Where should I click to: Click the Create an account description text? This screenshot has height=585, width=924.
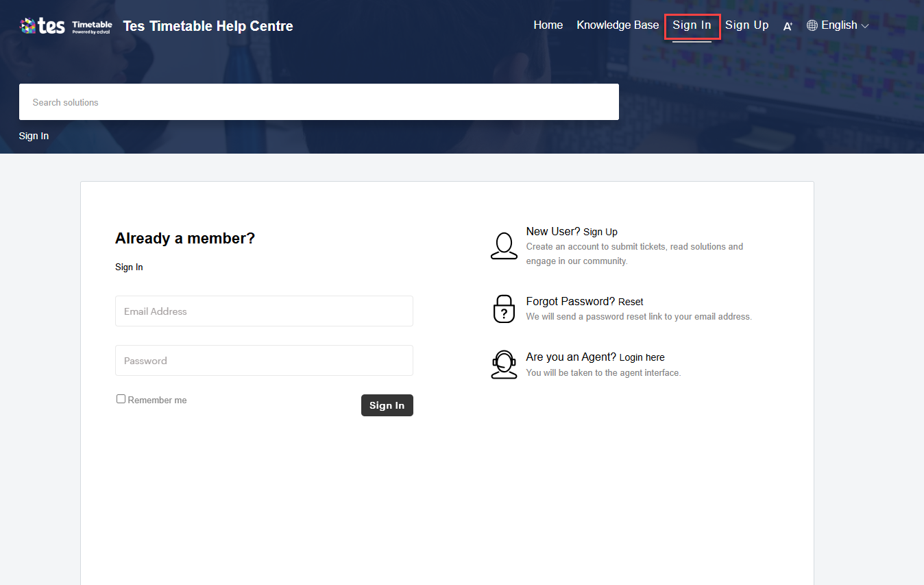pos(635,254)
